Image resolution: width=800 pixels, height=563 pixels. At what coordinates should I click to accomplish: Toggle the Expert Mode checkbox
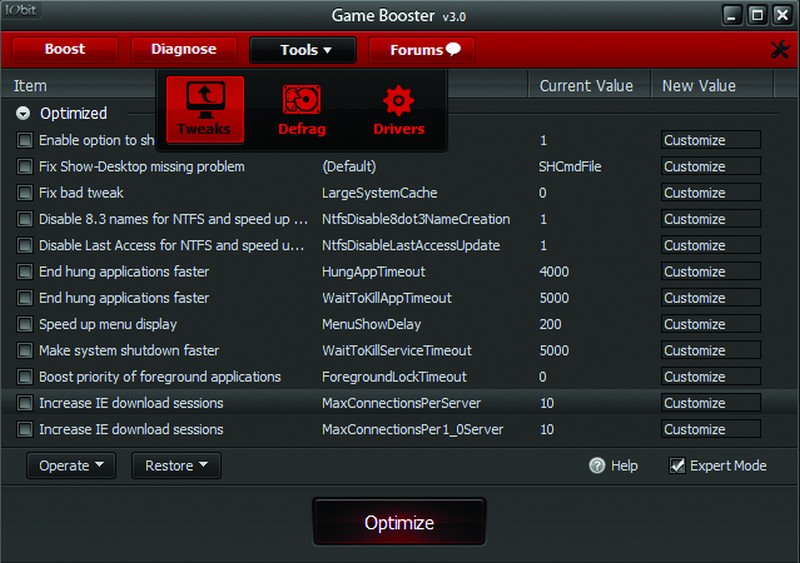tap(677, 466)
